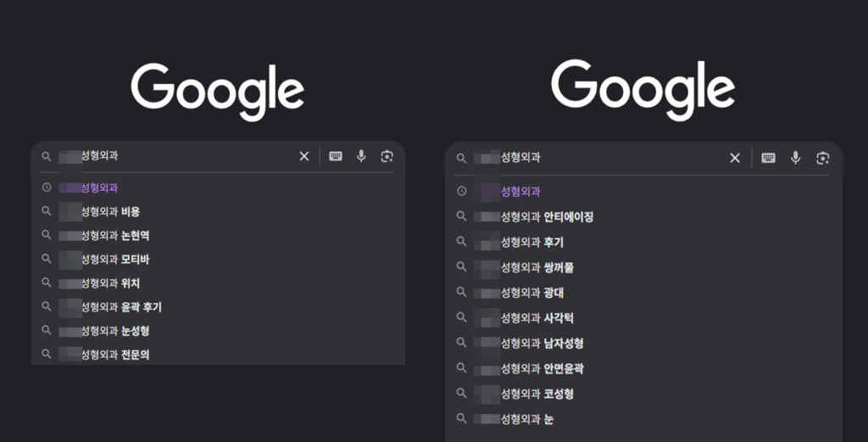868x442 pixels.
Task: Click magnifier icon beside right 광대 suggestion
Action: pos(461,292)
